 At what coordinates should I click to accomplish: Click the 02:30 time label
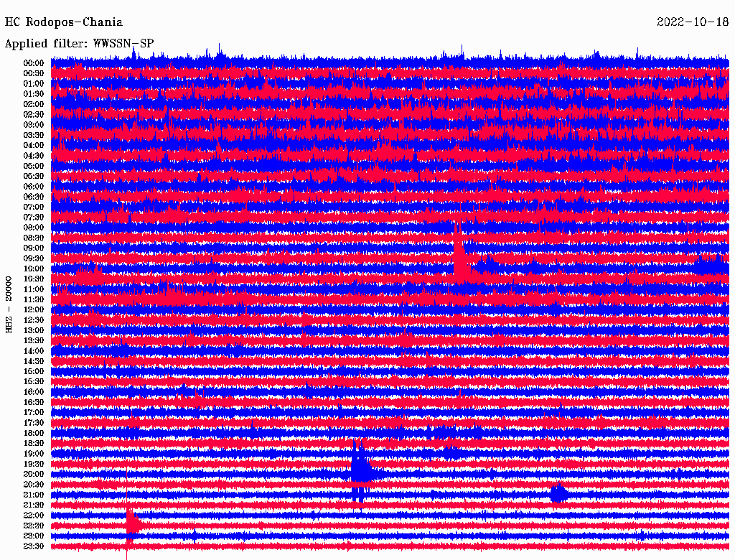tap(34, 114)
